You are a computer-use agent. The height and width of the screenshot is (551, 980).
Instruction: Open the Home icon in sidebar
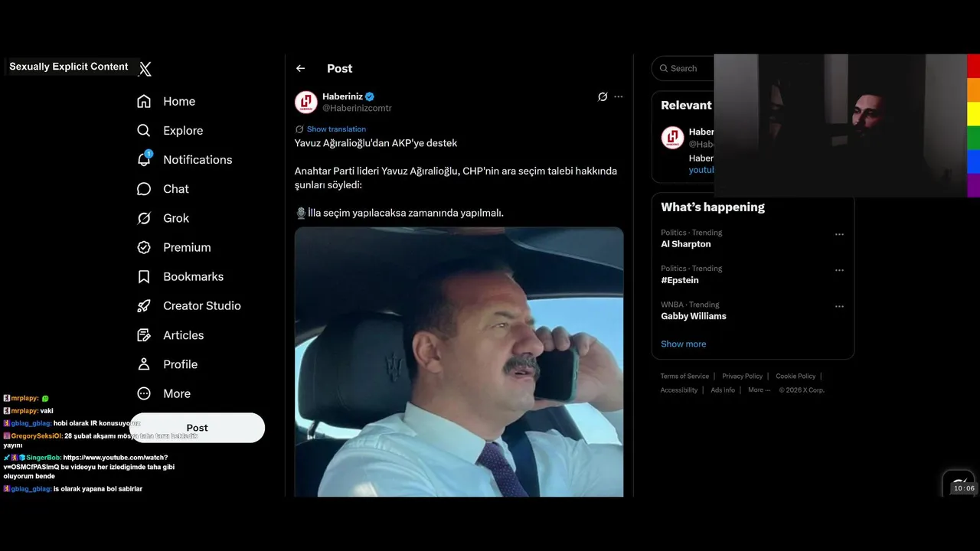point(144,101)
